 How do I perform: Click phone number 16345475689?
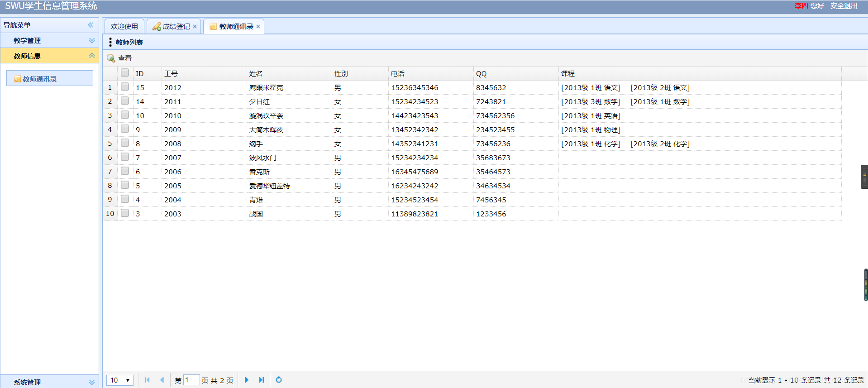tap(415, 172)
